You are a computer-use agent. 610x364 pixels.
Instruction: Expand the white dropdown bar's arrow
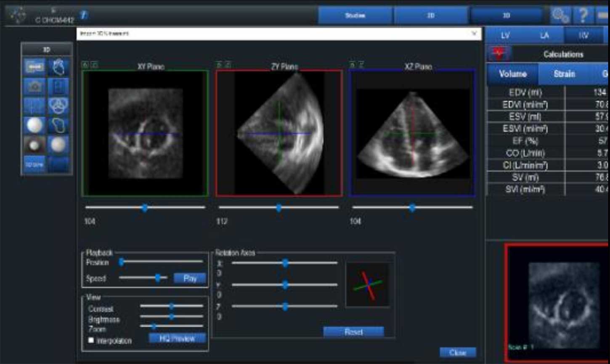pyautogui.click(x=474, y=34)
